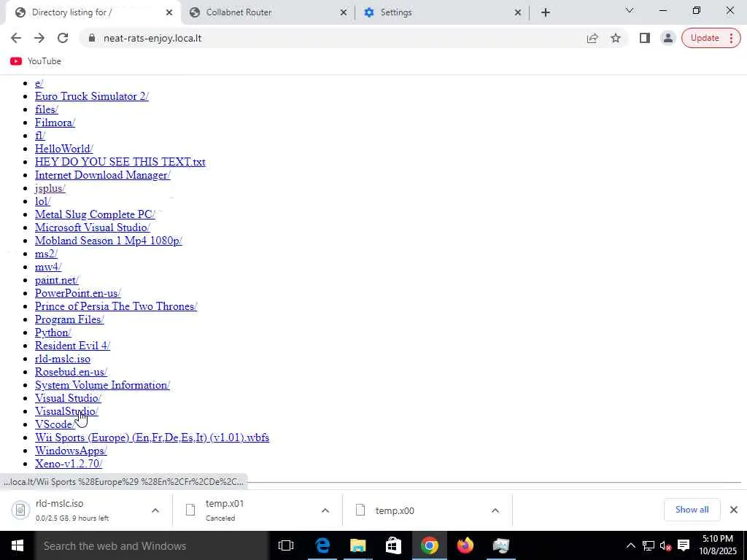Screen dimensions: 747x560
Task: Click the browser forward arrow
Action: (x=39, y=38)
